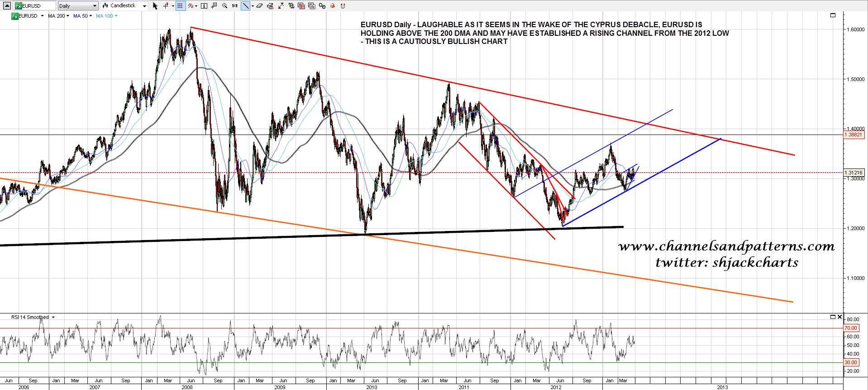Image resolution: width=868 pixels, height=390 pixels.
Task: Click the magnifier zoom tool
Action: pyautogui.click(x=224, y=6)
